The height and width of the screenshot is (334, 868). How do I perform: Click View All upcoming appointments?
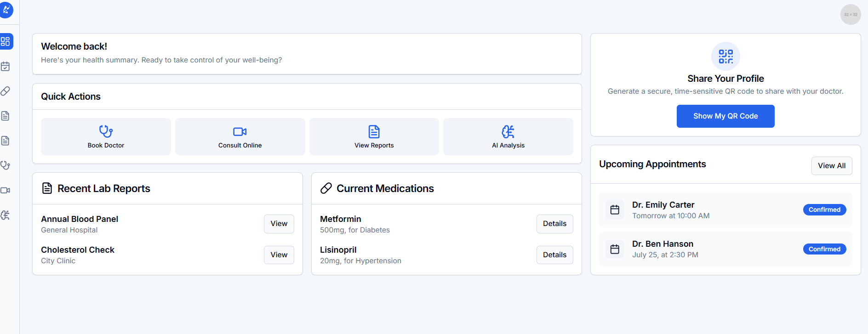831,166
